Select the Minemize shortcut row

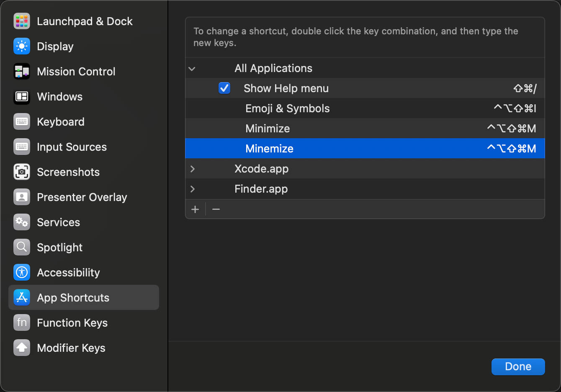point(365,149)
